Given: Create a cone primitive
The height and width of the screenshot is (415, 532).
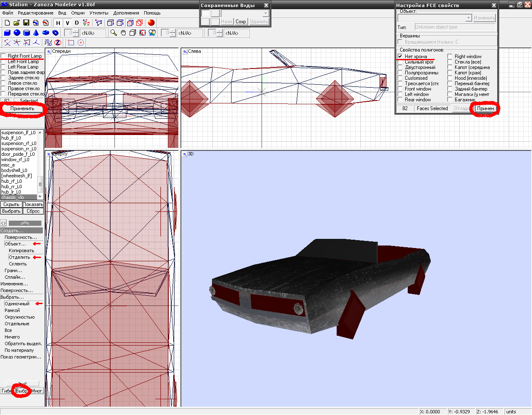Looking at the screenshot, I should click(x=36, y=33).
